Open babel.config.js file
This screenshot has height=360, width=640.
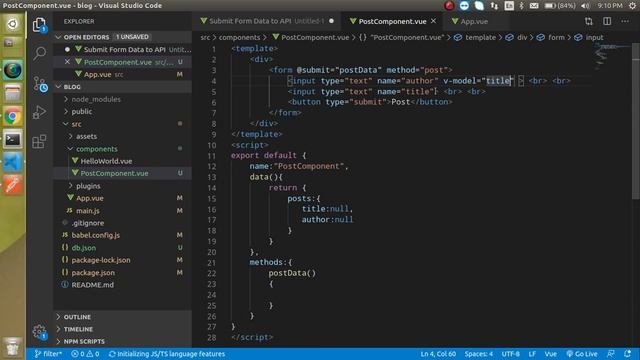tap(96, 235)
